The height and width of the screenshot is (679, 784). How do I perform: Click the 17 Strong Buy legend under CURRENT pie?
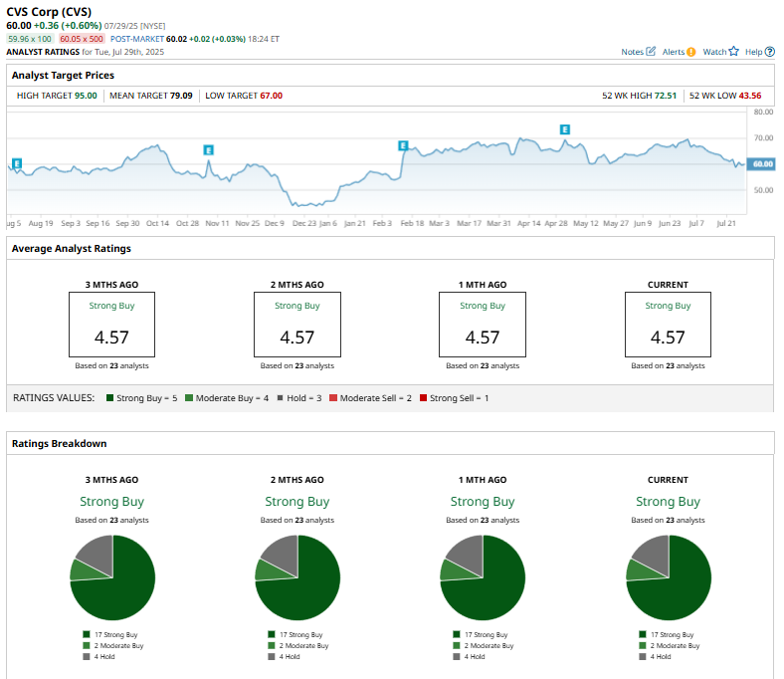[x=667, y=634]
